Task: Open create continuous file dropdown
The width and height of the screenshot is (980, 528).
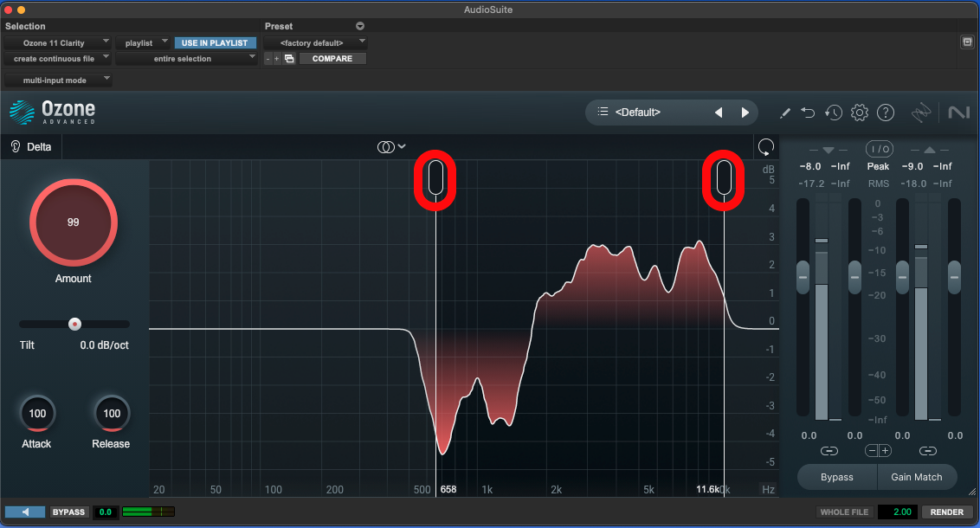Action: pyautogui.click(x=57, y=59)
